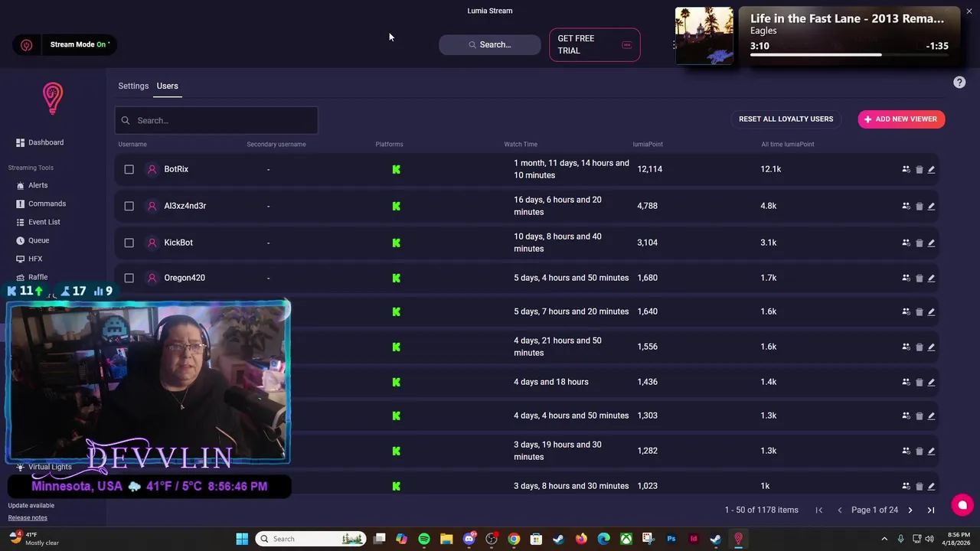Open the Release notes link
This screenshot has height=551, width=980.
pos(28,517)
